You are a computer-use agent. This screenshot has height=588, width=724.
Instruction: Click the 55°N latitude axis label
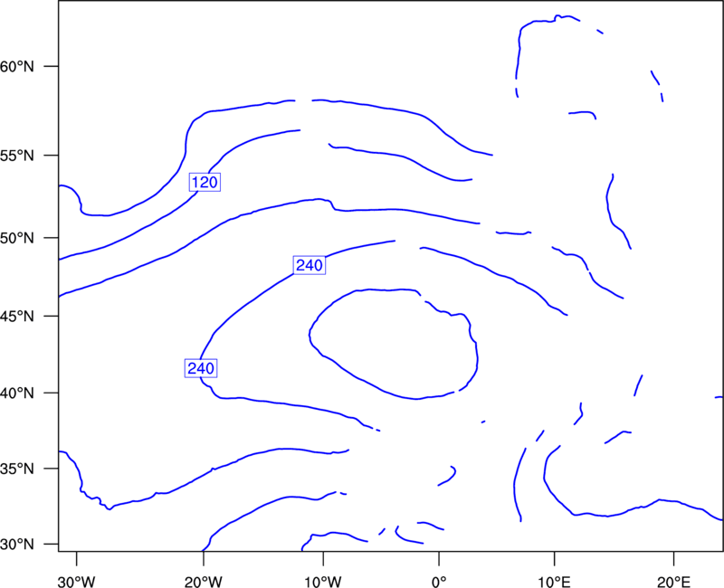(x=17, y=155)
